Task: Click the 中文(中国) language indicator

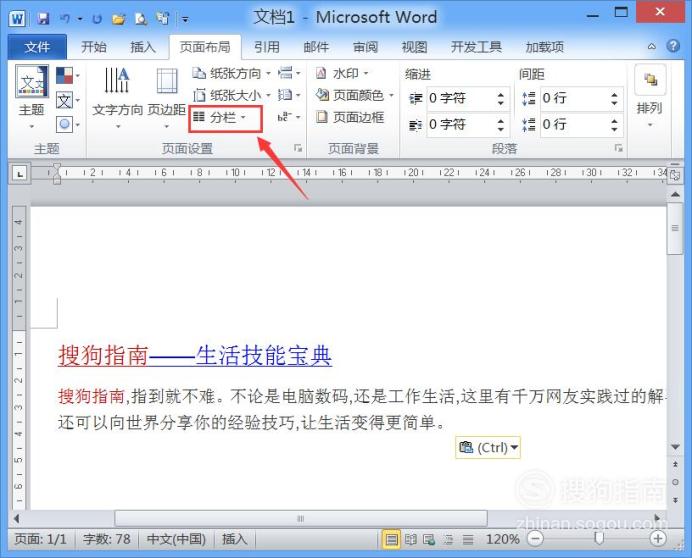Action: point(176,539)
